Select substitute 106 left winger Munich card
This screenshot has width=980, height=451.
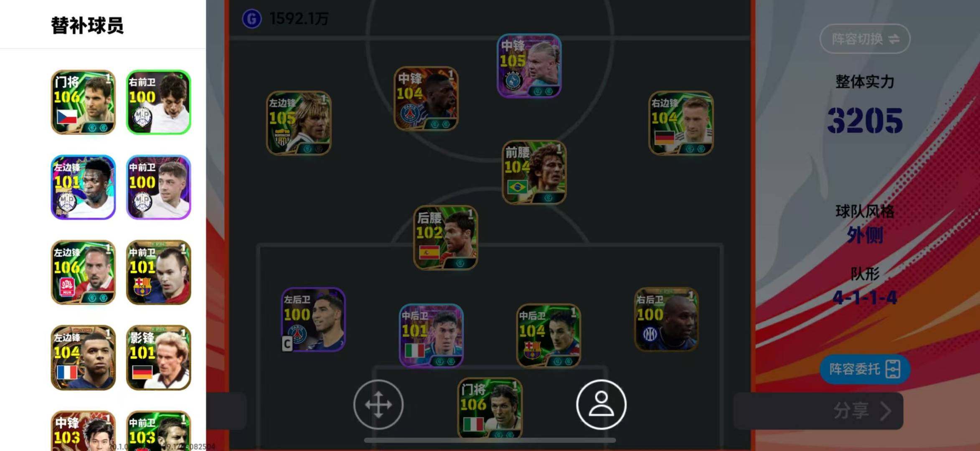(x=83, y=272)
